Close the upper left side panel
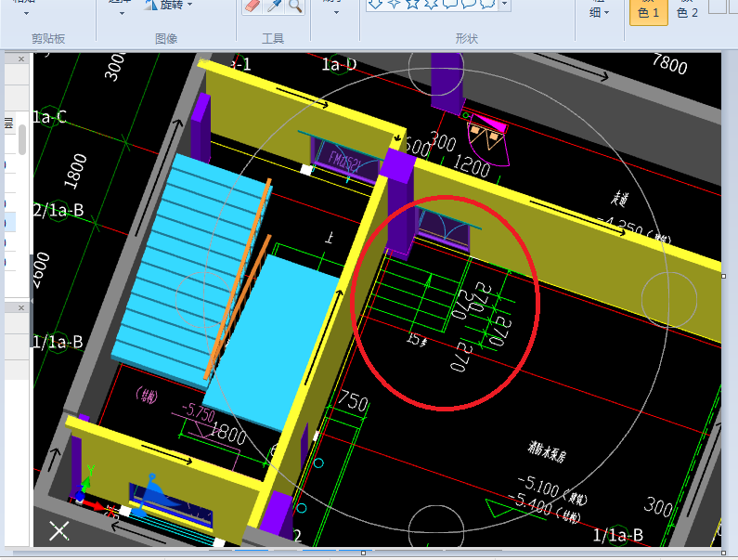The width and height of the screenshot is (738, 560). (21, 59)
